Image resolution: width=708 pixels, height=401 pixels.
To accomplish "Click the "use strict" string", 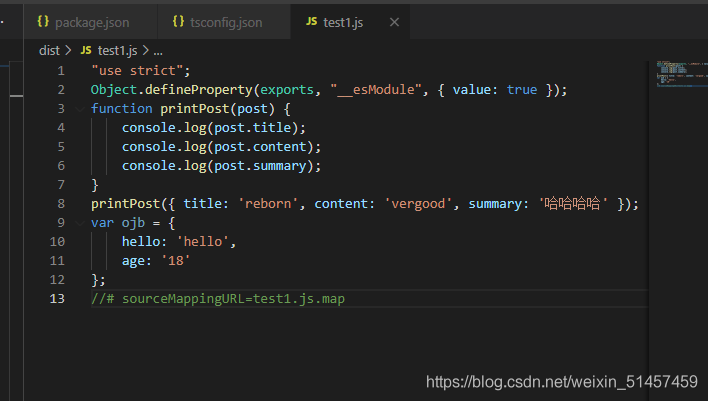I will 137,71.
